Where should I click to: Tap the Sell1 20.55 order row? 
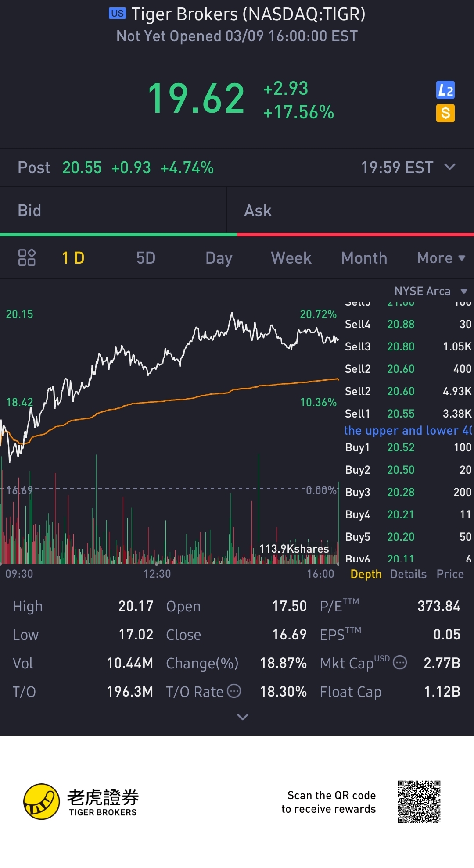tap(407, 414)
